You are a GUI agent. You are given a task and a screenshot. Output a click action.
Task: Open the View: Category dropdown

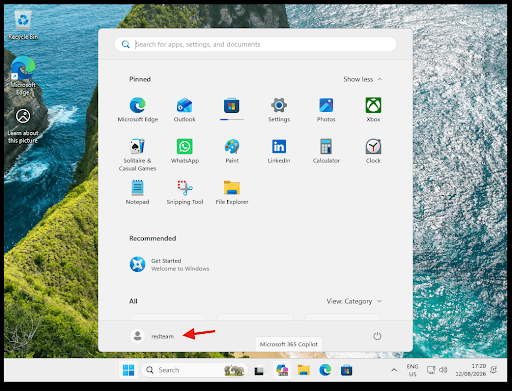click(x=354, y=301)
